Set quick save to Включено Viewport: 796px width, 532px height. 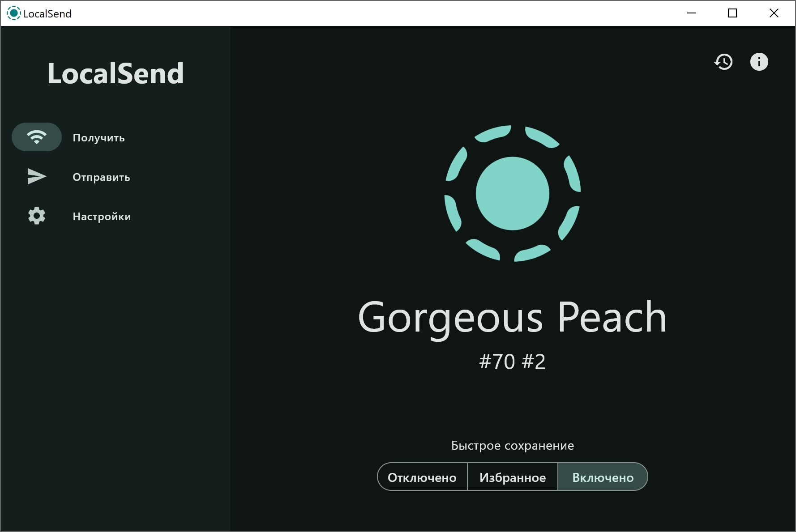(x=603, y=477)
